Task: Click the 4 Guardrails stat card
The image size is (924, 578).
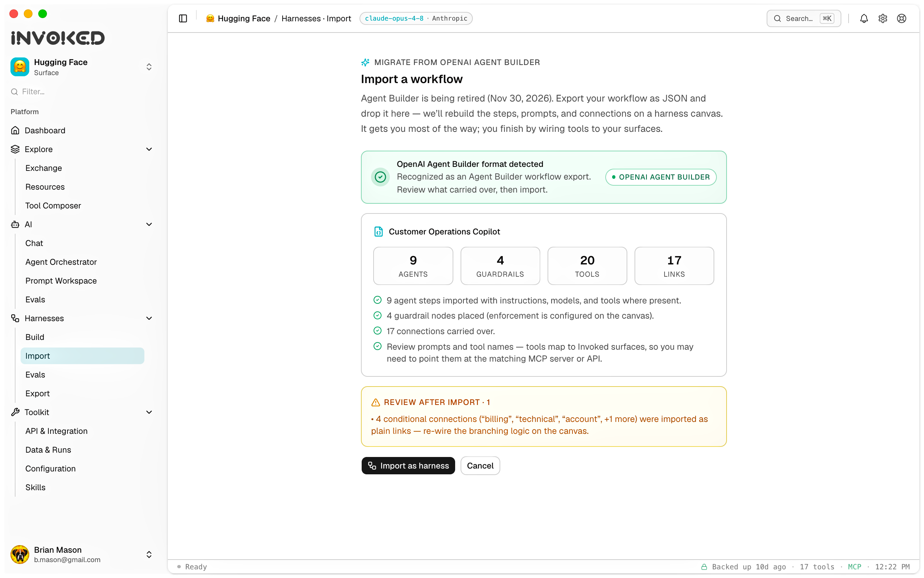Action: (500, 266)
